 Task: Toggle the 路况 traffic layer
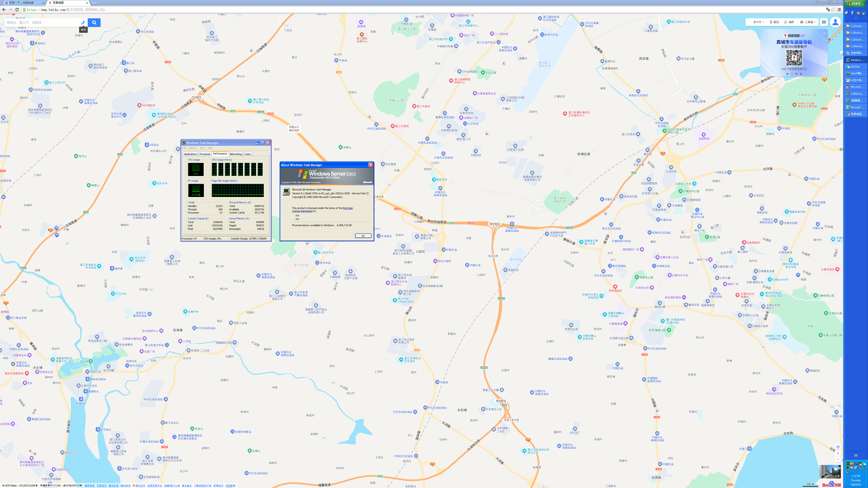pyautogui.click(x=774, y=22)
